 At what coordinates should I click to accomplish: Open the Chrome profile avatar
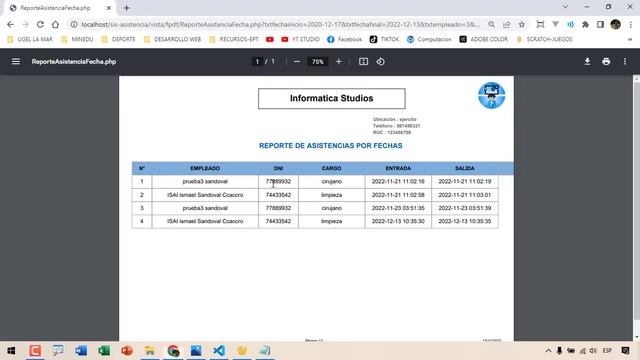(x=616, y=24)
